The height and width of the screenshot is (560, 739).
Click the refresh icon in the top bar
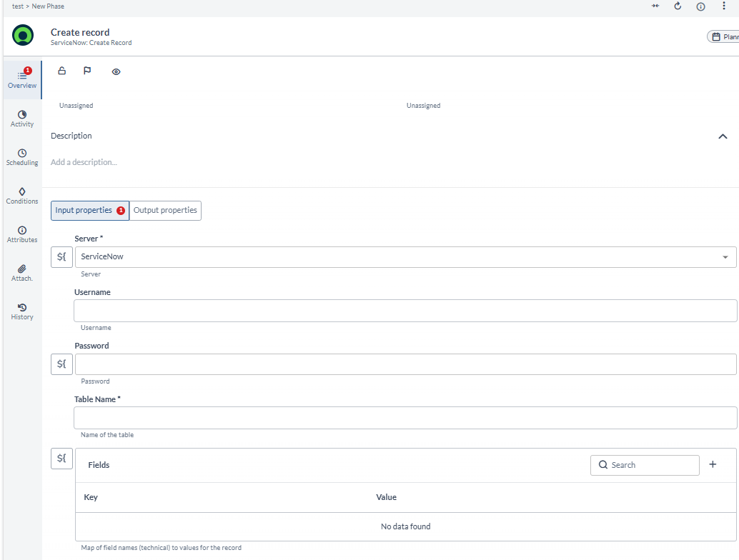(678, 6)
